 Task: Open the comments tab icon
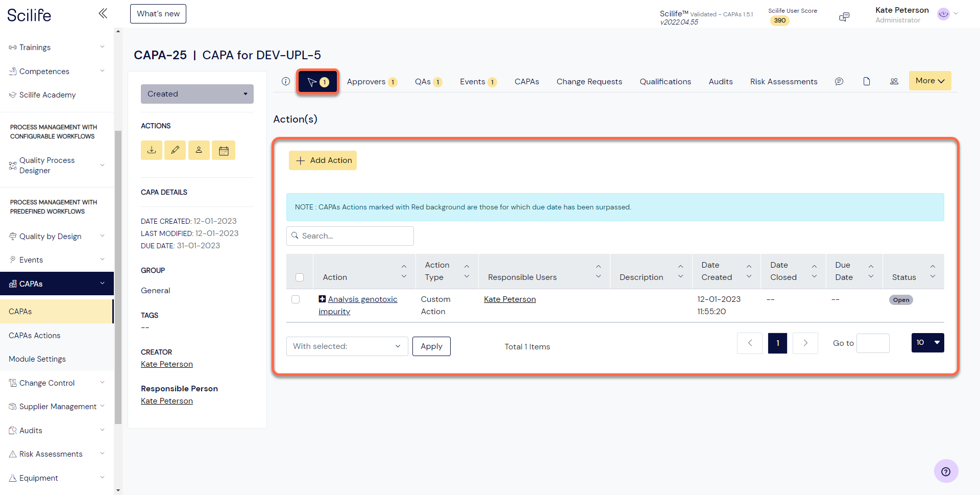[x=839, y=81]
